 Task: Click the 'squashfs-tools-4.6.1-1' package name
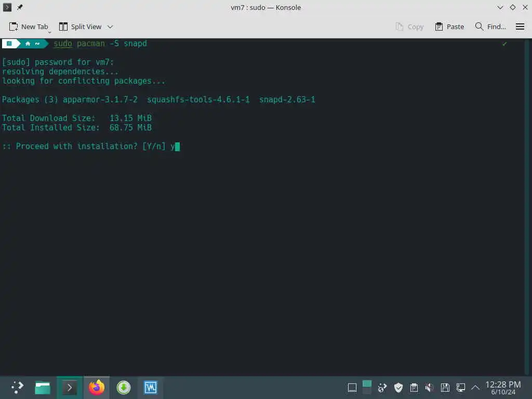click(198, 100)
